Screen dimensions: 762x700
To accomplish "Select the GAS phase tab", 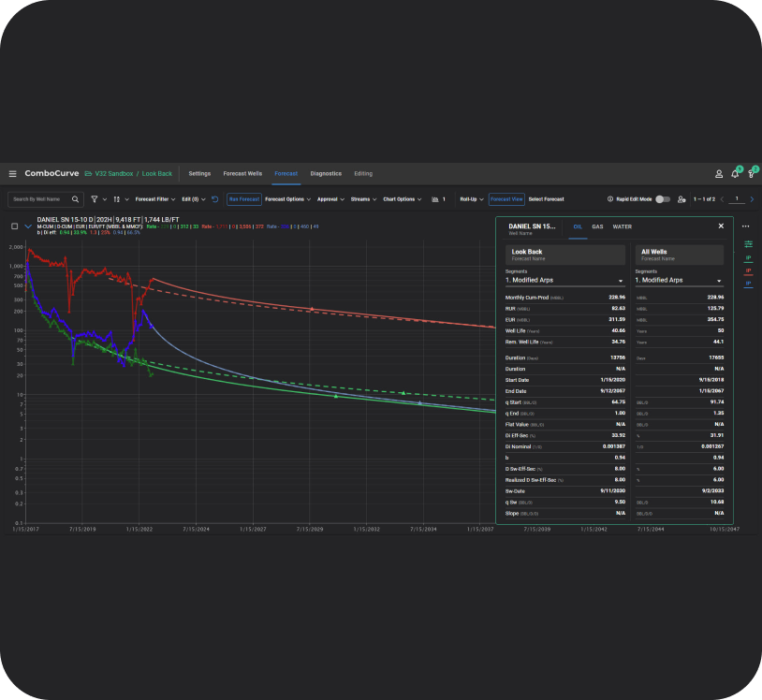I will pos(597,226).
